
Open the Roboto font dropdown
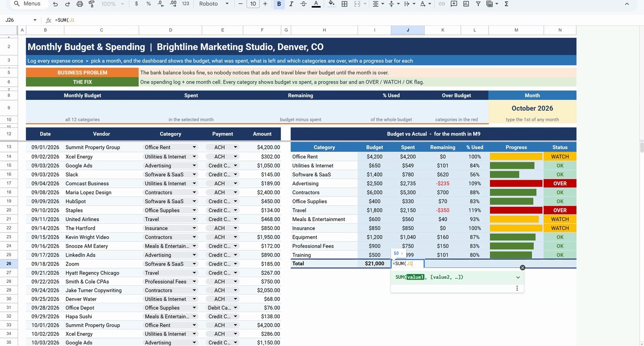click(x=214, y=4)
